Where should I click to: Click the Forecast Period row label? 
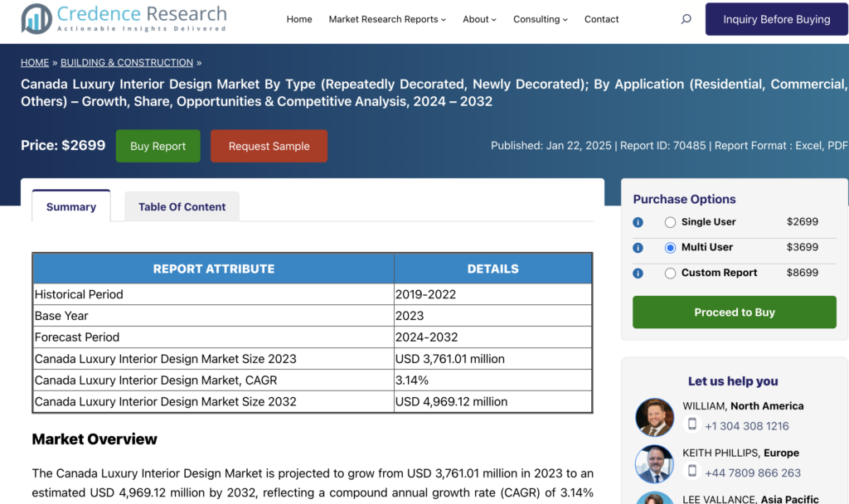(x=77, y=337)
